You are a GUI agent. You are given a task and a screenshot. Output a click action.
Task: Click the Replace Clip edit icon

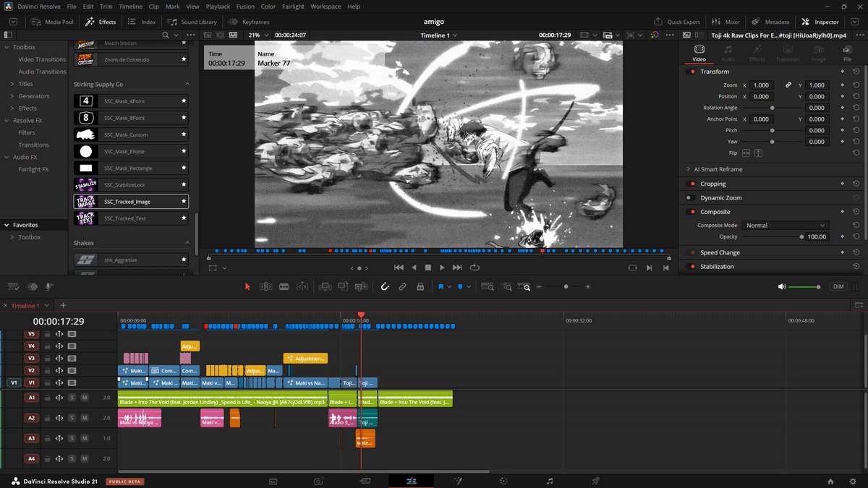tap(361, 287)
